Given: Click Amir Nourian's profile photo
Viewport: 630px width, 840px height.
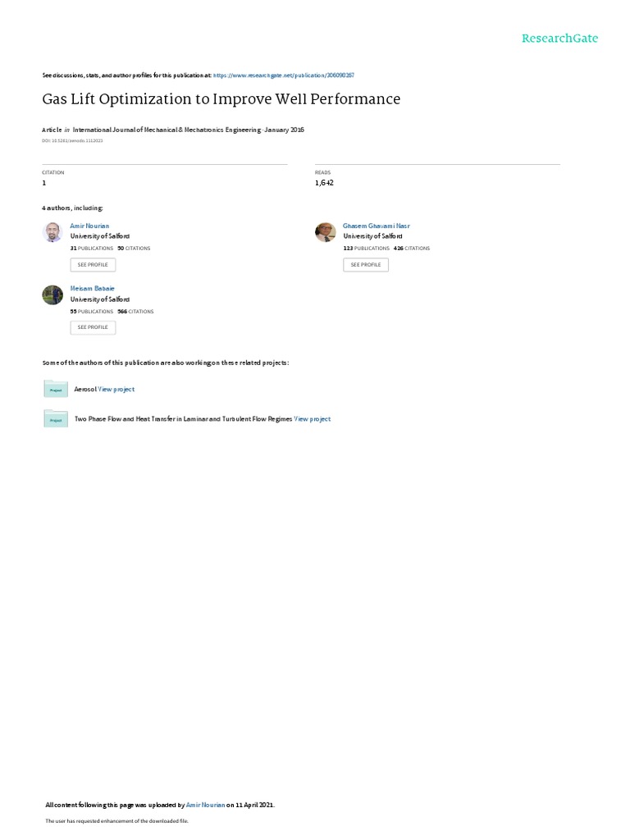Looking at the screenshot, I should [52, 232].
